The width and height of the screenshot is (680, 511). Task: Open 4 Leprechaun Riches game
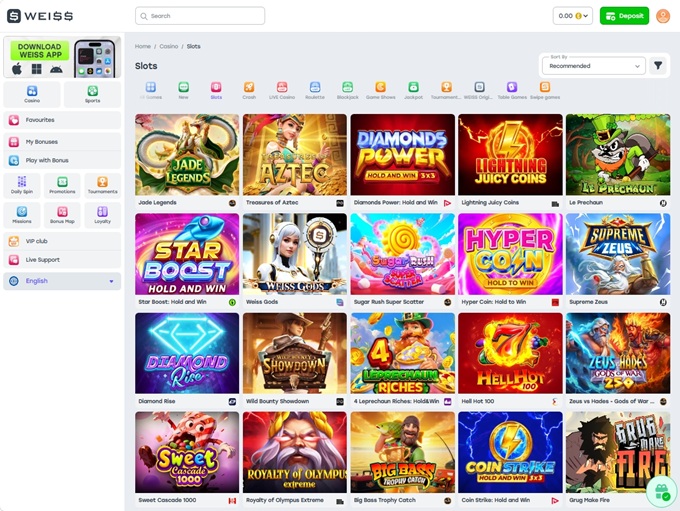tap(402, 354)
